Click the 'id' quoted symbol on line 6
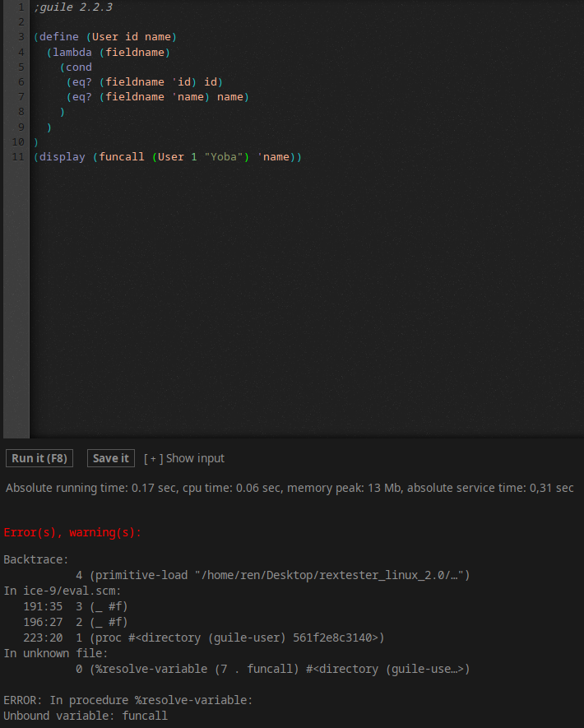 [x=184, y=81]
